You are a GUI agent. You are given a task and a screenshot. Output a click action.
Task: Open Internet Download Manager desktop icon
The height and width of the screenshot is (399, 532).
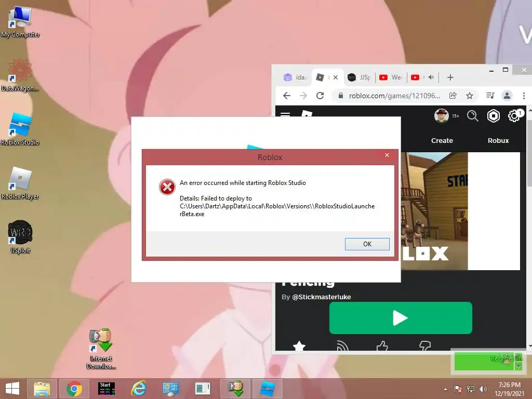[x=101, y=349]
